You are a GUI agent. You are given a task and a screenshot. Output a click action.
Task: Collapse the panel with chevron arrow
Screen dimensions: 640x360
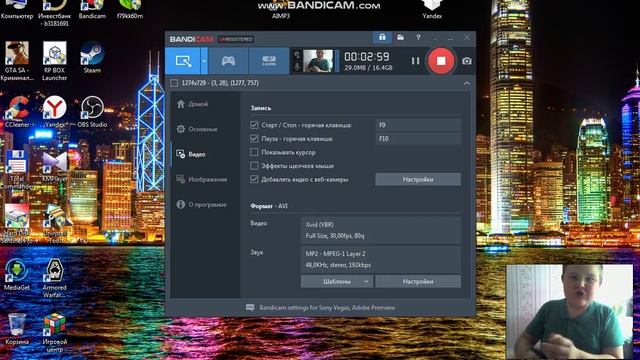[467, 83]
